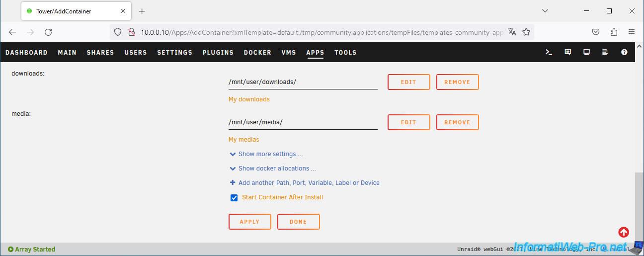Expand Show docker allocations
Image resolution: width=644 pixels, height=256 pixels.
276,169
